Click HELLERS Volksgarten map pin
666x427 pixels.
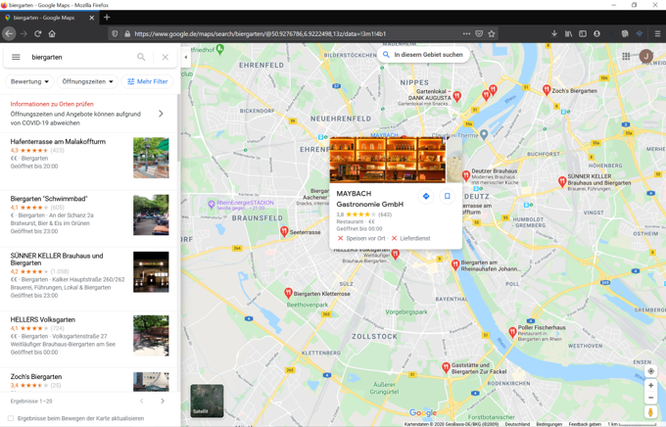[x=395, y=254]
